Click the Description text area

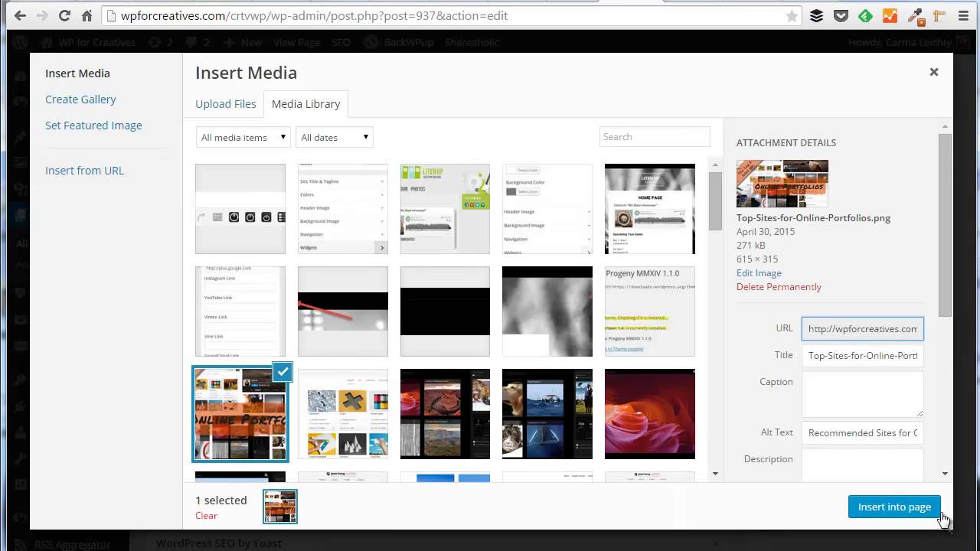click(x=863, y=465)
